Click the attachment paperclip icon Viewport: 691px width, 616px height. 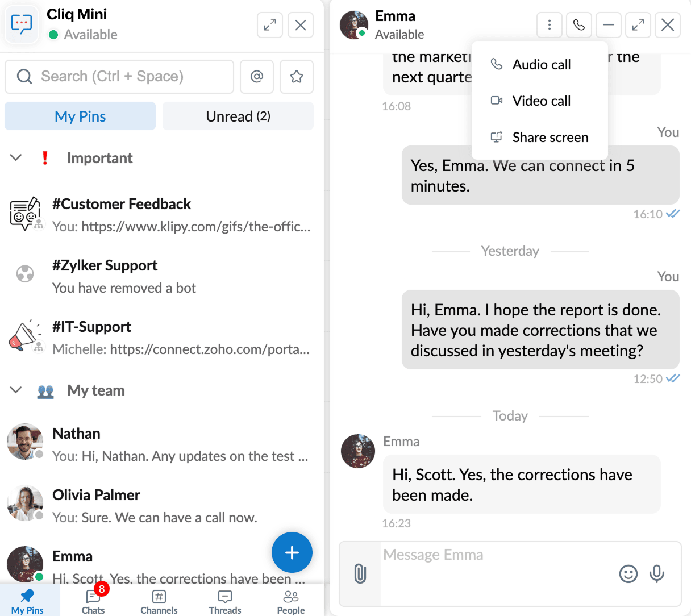click(x=360, y=573)
